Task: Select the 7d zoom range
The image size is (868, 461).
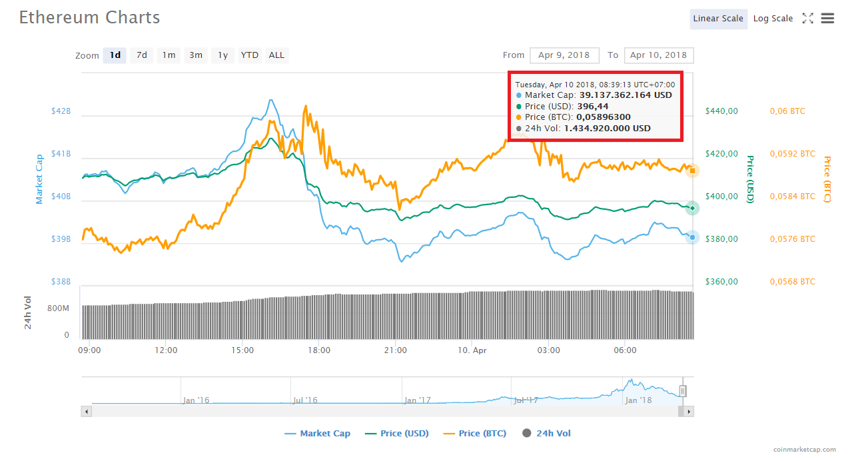Action: 142,55
